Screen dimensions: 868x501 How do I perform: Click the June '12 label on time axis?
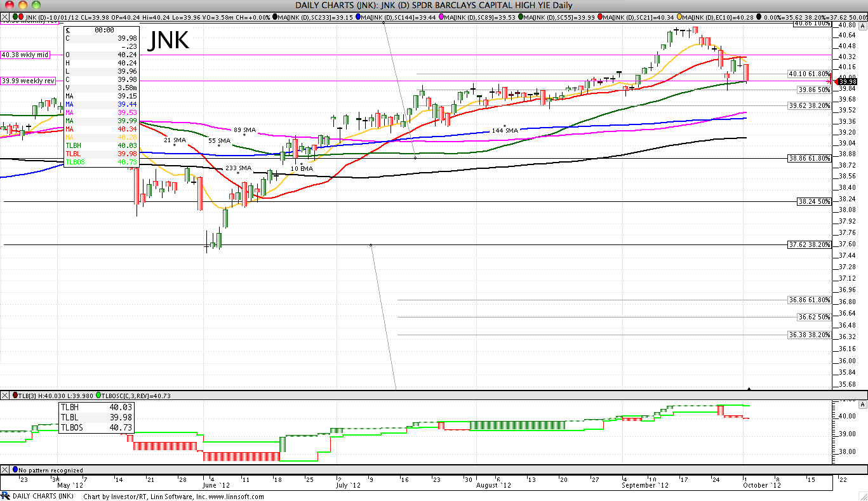tap(216, 485)
